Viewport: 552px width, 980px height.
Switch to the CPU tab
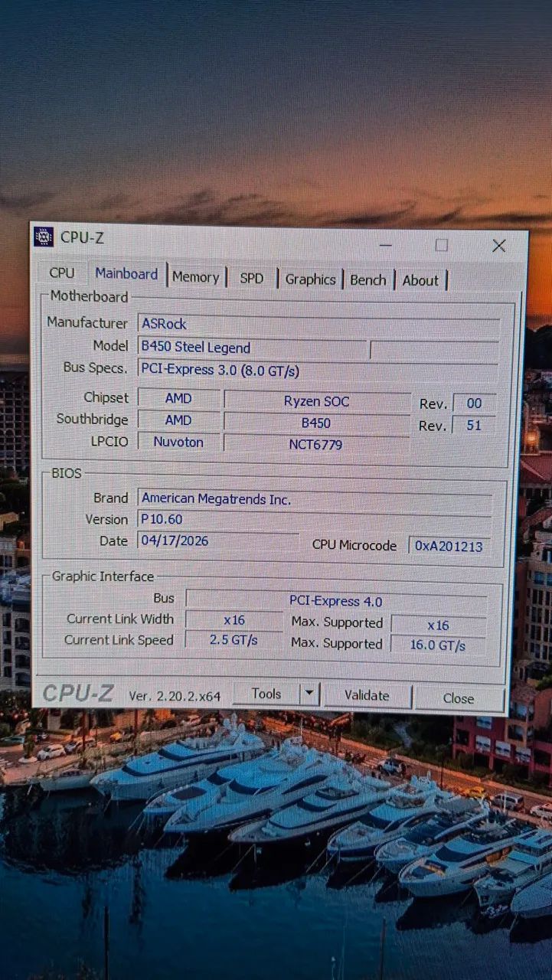click(62, 273)
